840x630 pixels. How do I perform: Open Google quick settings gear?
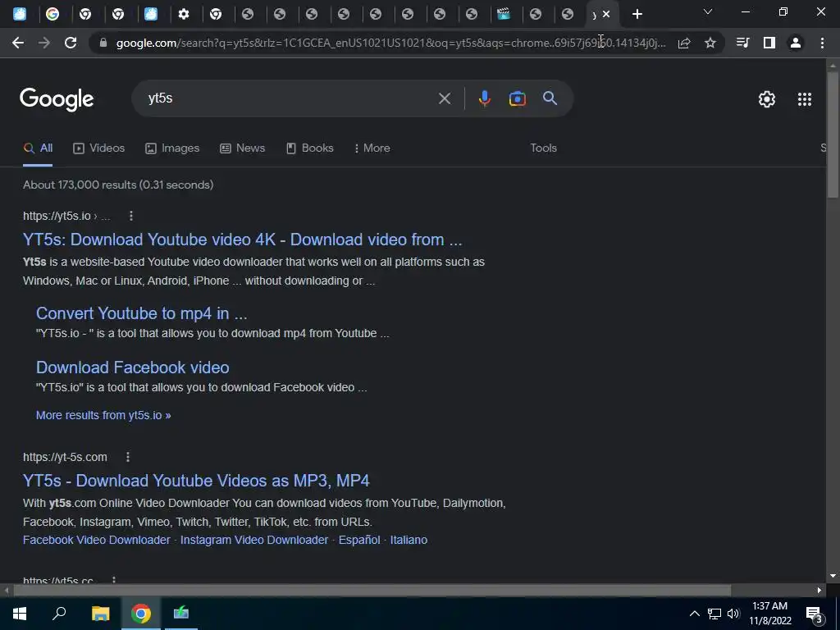[767, 99]
